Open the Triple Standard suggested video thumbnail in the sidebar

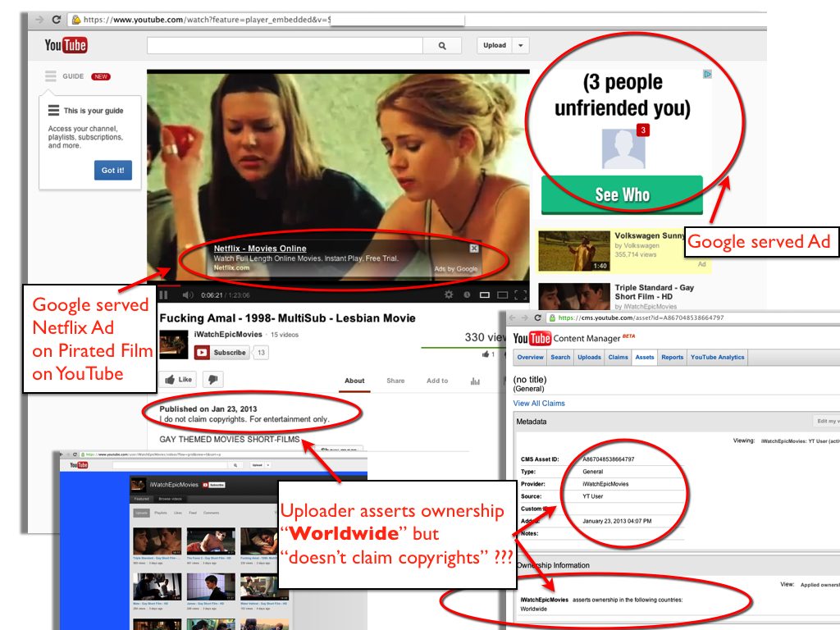click(x=573, y=297)
